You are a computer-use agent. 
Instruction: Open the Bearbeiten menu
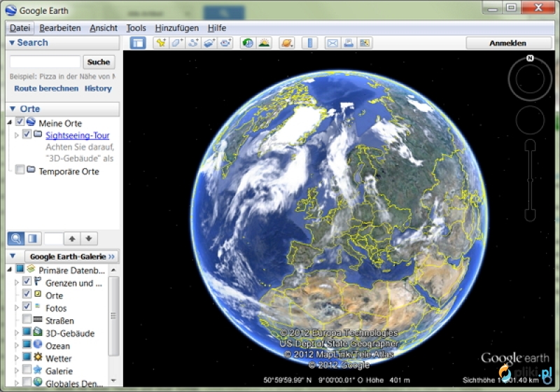60,28
